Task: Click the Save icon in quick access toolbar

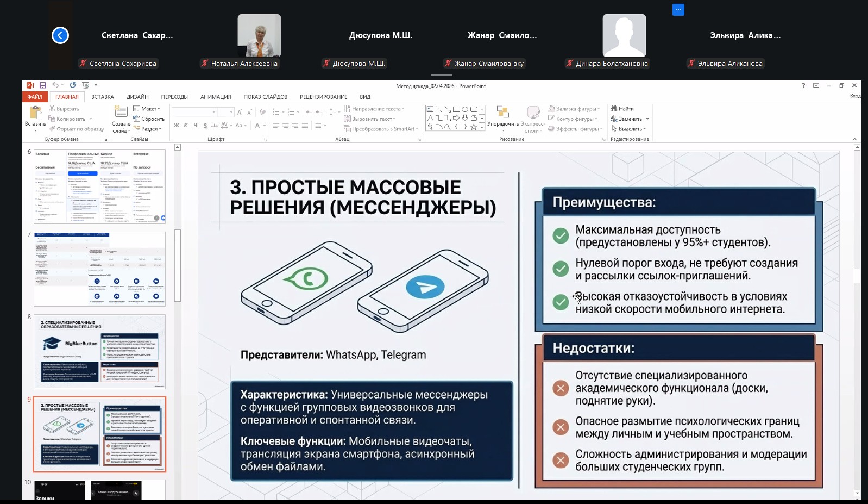Action: coord(42,85)
